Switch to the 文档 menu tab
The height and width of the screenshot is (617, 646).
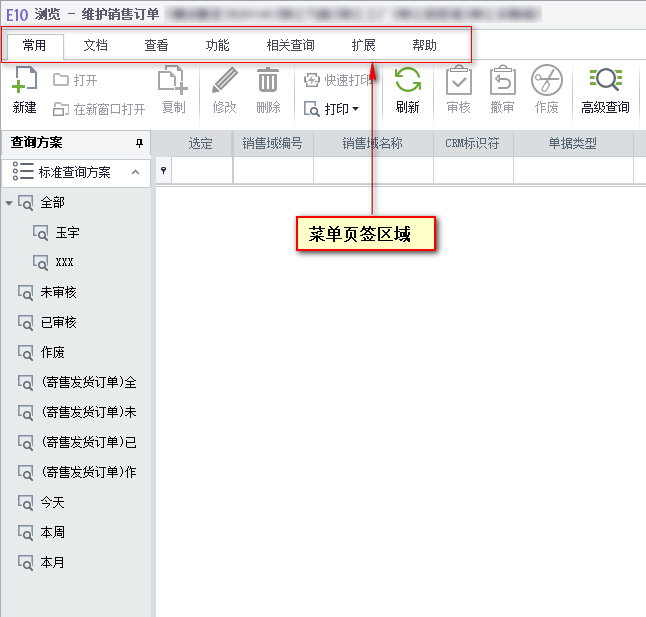click(95, 46)
